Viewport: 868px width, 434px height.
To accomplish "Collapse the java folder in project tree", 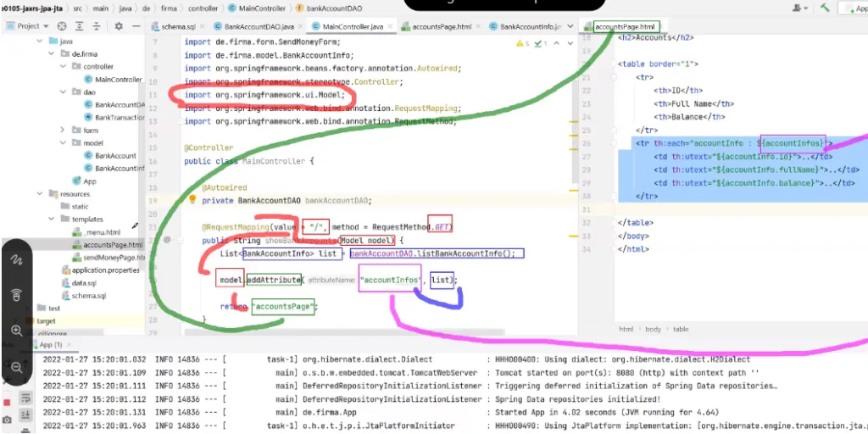I will pyautogui.click(x=40, y=41).
